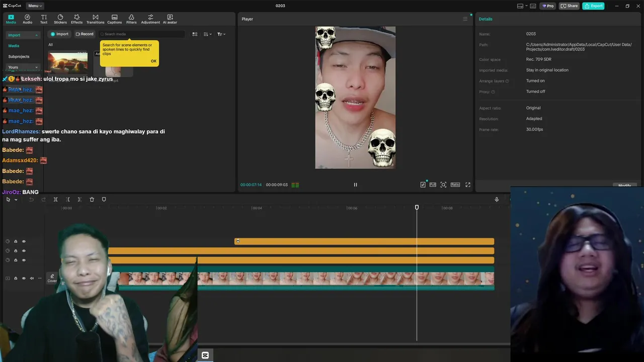Open the CapCut Menu dropdown
Screen dimensions: 644x362
pos(35,6)
